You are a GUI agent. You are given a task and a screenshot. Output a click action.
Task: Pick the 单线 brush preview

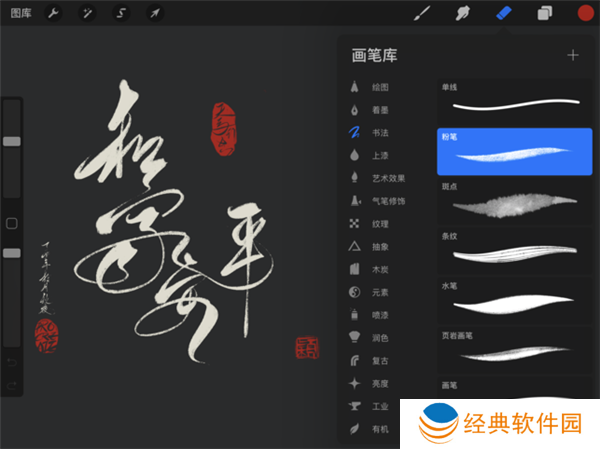point(515,101)
